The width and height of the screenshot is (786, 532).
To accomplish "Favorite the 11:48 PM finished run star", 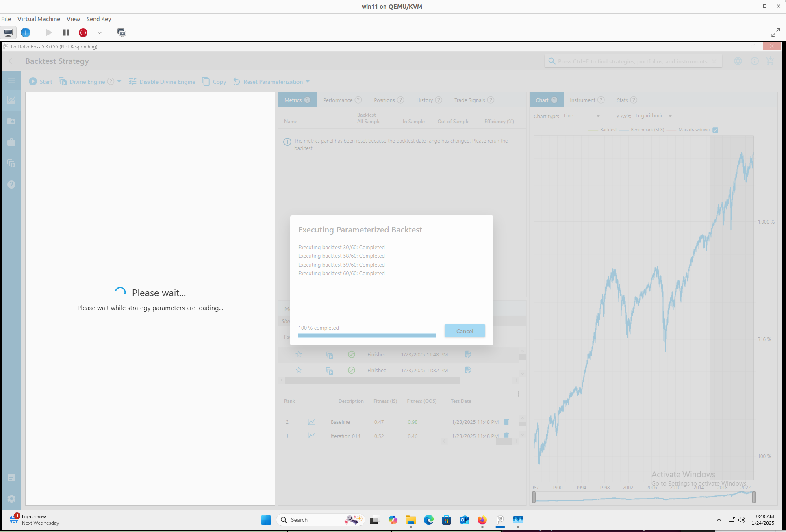I will tap(299, 354).
